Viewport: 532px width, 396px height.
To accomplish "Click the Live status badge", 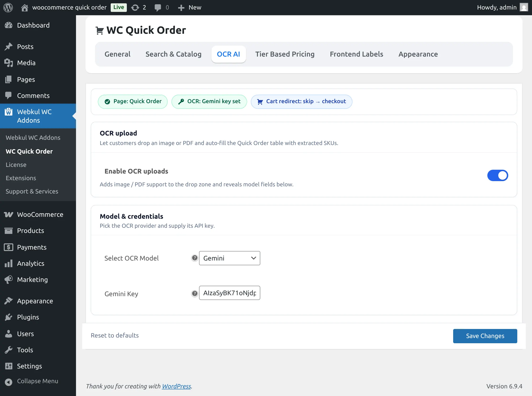I will (x=119, y=7).
